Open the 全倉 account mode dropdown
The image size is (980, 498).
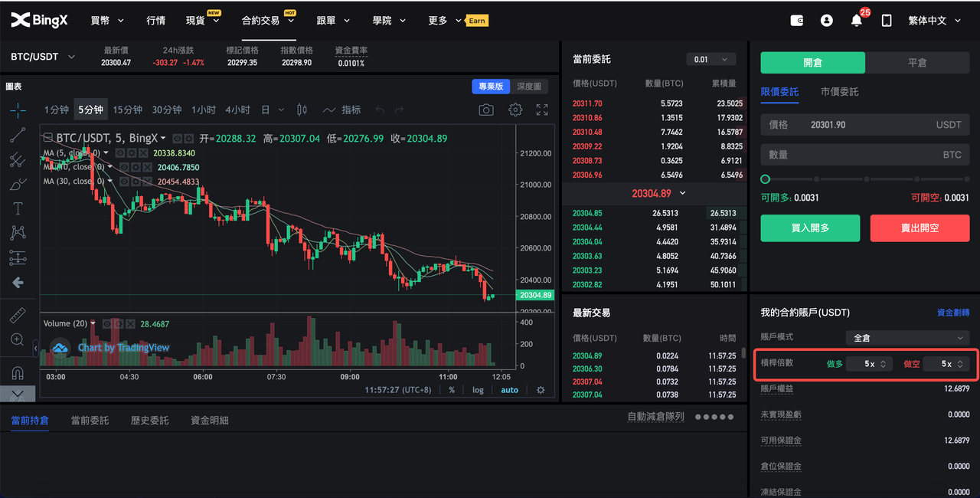tap(907, 338)
